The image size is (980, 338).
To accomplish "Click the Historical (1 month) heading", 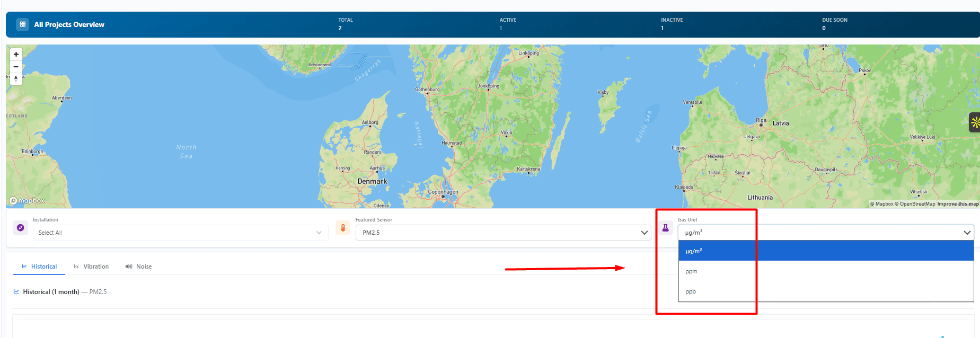I will click(x=51, y=292).
